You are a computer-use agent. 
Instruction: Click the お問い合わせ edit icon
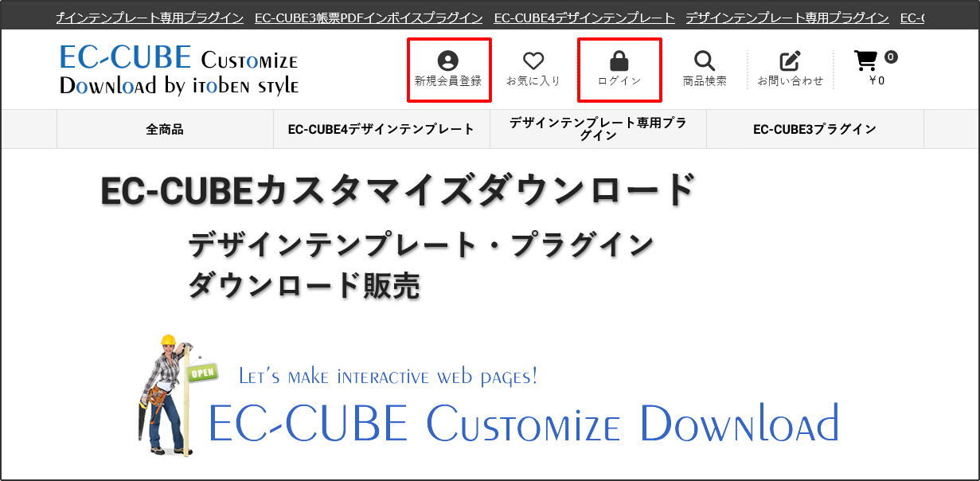(790, 61)
